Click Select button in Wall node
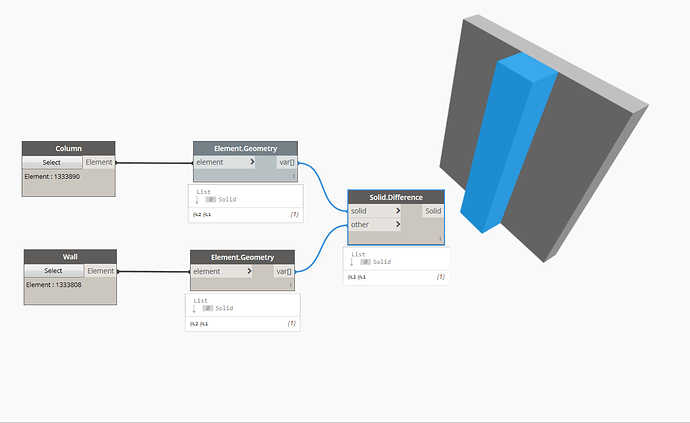Screen dimensions: 690x423 (54, 271)
